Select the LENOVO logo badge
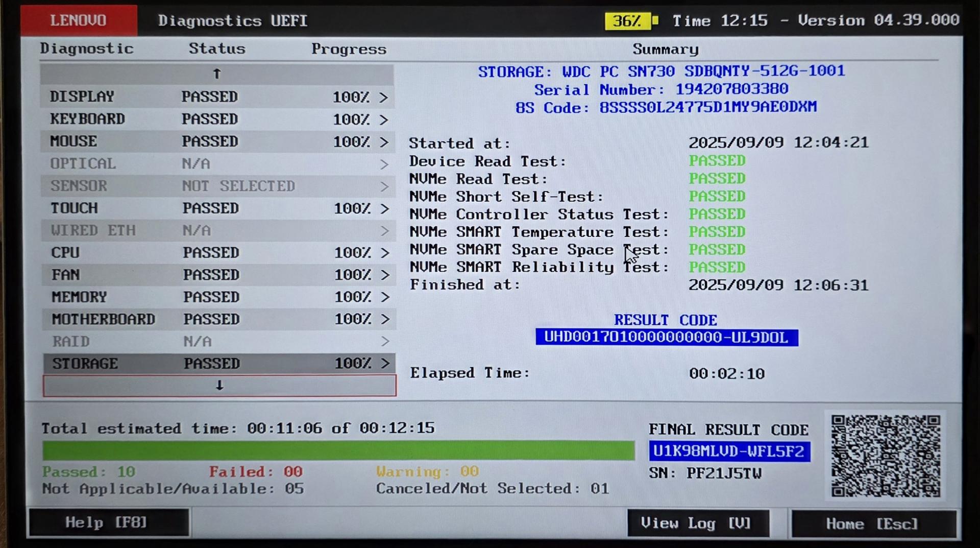This screenshot has width=980, height=548. pyautogui.click(x=79, y=20)
